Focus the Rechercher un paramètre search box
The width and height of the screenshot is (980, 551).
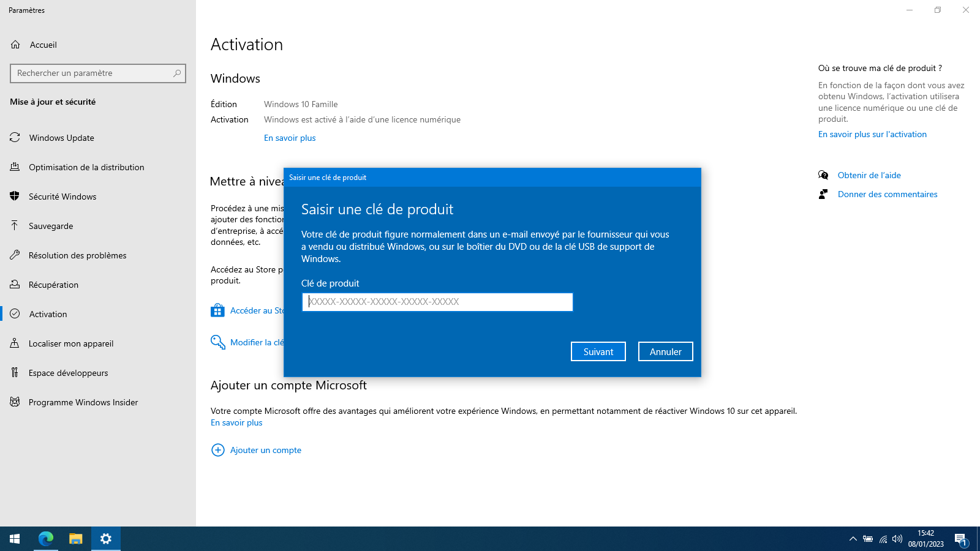tap(98, 73)
